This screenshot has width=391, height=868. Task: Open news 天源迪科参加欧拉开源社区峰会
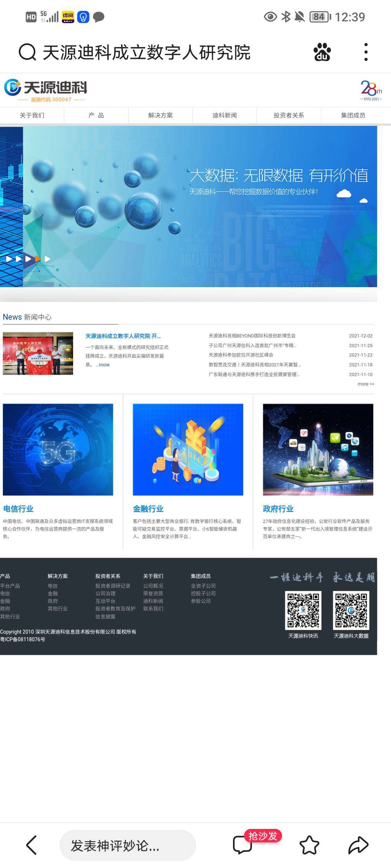[241, 355]
